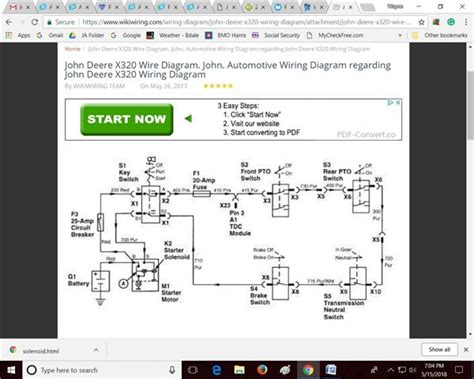Open the Windows Start menu
This screenshot has width=474, height=379.
tap(11, 370)
